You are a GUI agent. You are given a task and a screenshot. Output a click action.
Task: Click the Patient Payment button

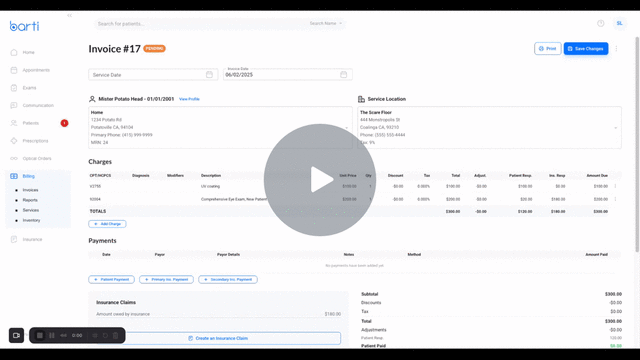point(111,280)
